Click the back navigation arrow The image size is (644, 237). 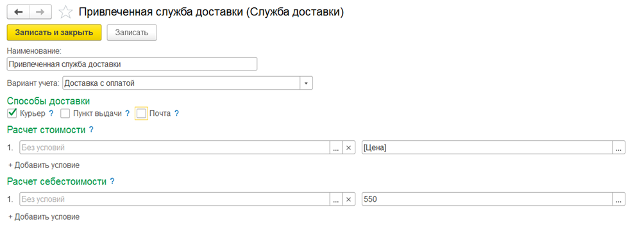tap(19, 12)
